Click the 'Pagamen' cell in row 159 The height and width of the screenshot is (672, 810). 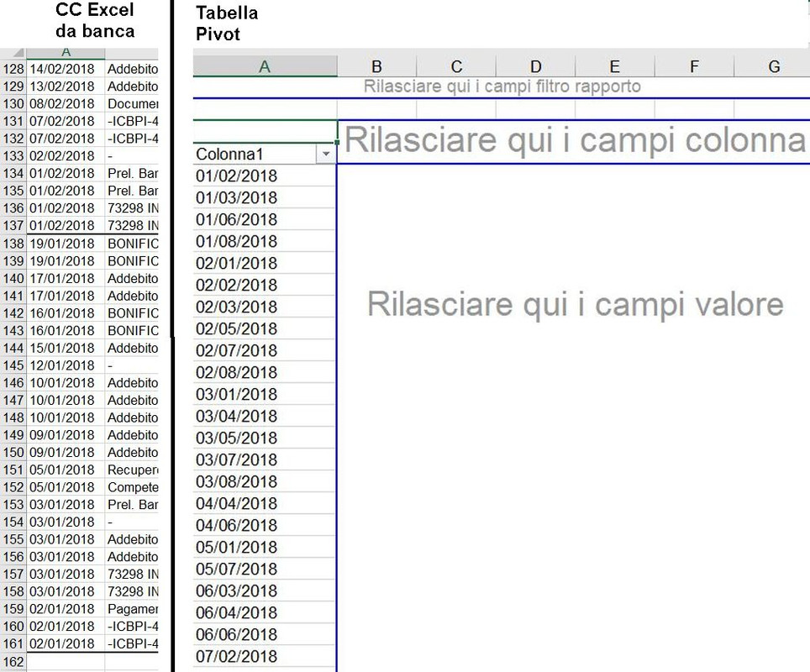pos(132,609)
